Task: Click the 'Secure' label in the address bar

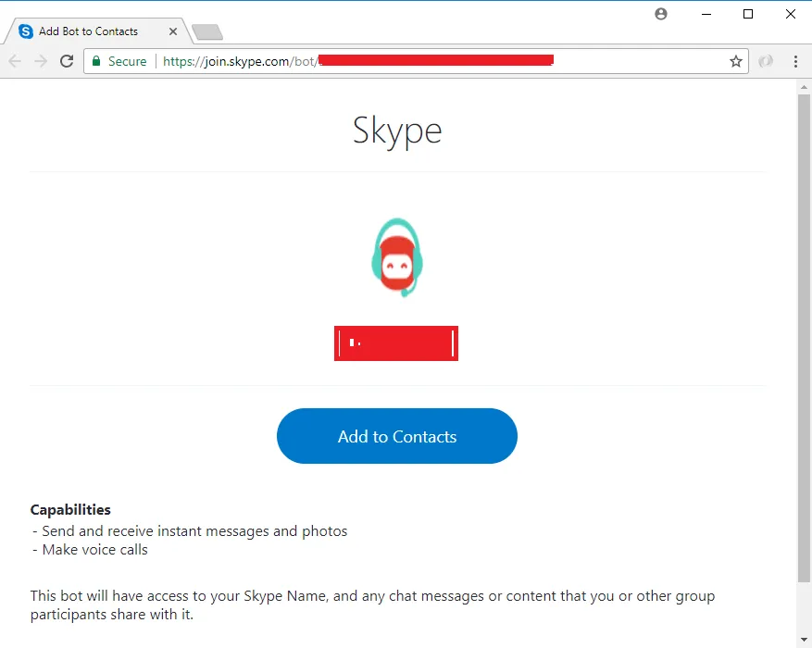Action: (127, 62)
